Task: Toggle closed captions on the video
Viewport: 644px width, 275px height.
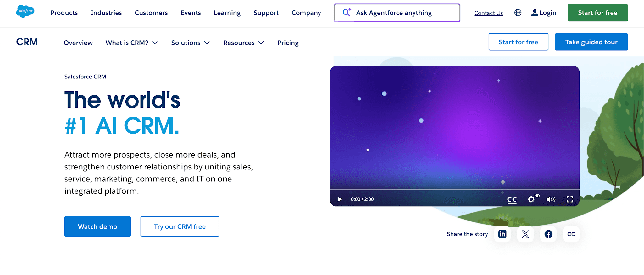Action: pyautogui.click(x=512, y=199)
